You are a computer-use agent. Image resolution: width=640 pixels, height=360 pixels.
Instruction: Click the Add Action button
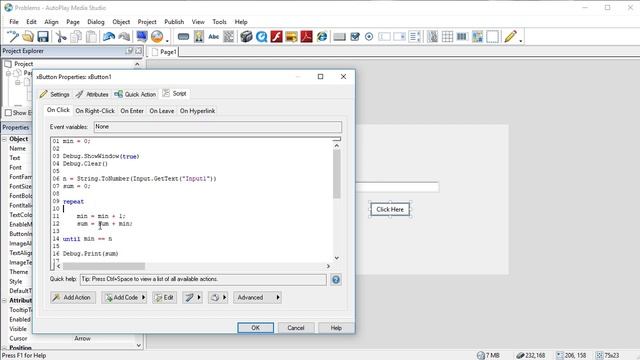[73, 298]
